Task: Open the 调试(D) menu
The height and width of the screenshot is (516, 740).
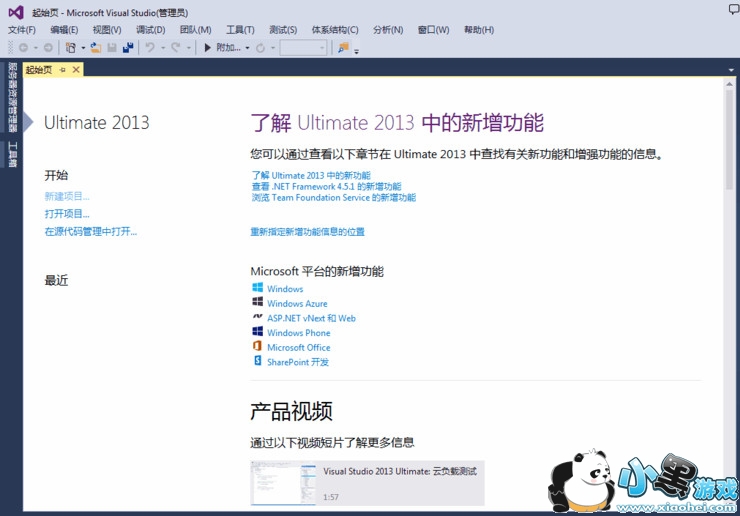Action: [151, 30]
